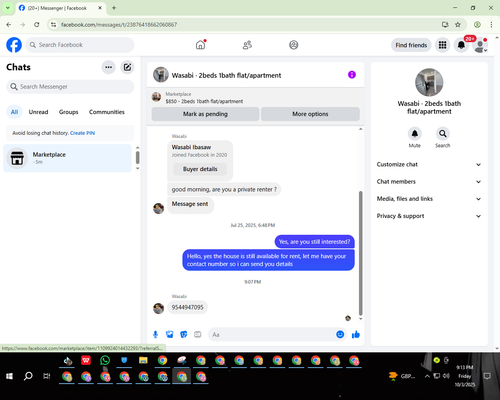Bookmark this page with star icon

pos(458,24)
